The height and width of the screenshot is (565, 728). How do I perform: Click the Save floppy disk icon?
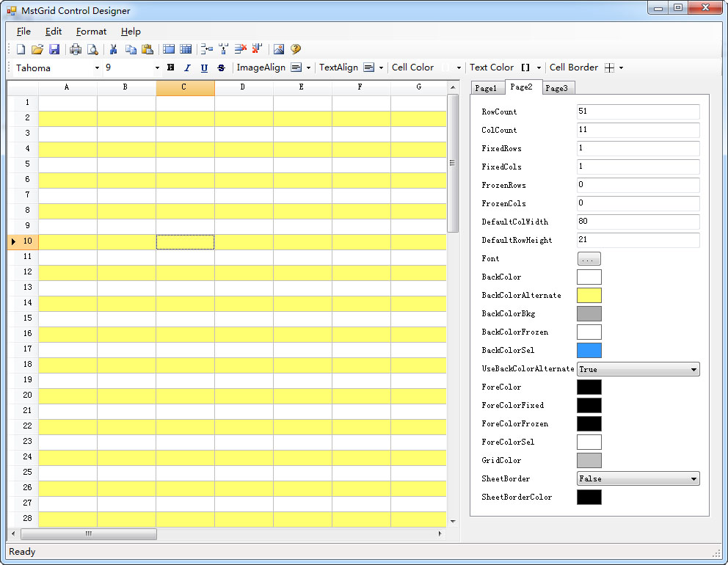click(54, 49)
